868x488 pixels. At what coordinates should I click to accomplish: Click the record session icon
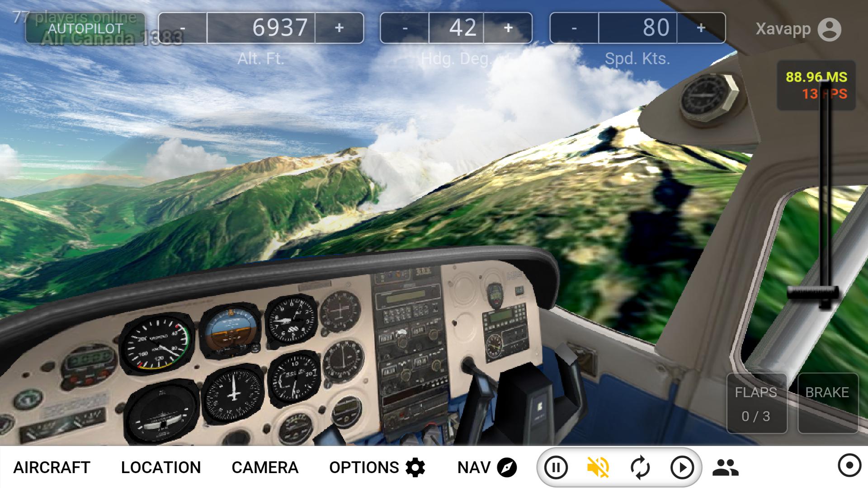(x=847, y=468)
